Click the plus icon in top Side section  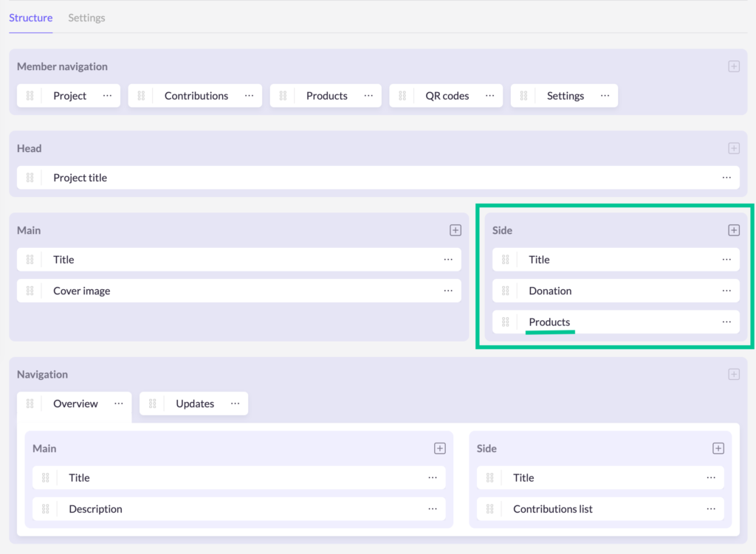733,230
